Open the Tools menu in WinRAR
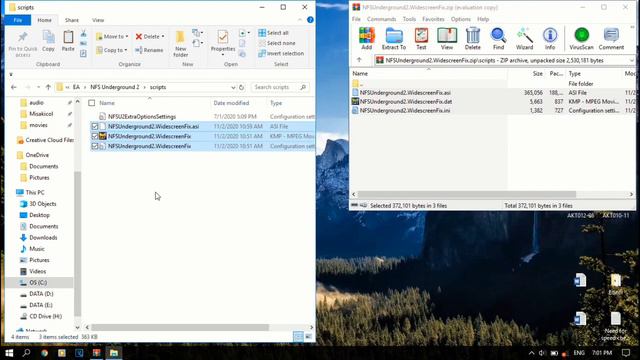 (x=409, y=19)
